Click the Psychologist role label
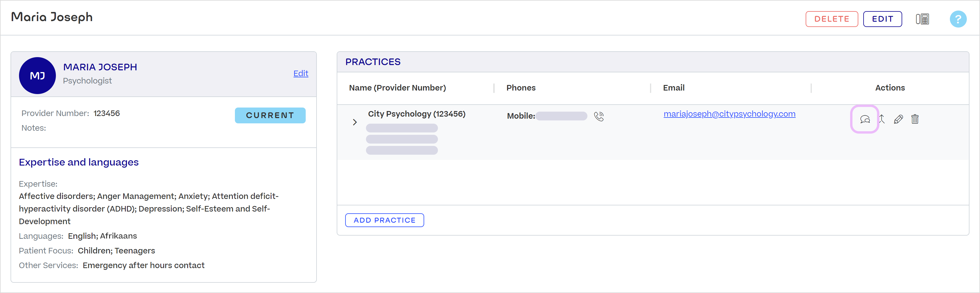Screen dimensions: 980x293 pyautogui.click(x=87, y=81)
